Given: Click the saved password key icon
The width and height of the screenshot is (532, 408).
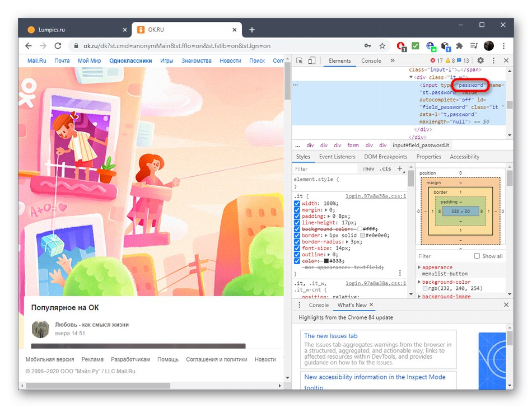Looking at the screenshot, I should pyautogui.click(x=367, y=46).
